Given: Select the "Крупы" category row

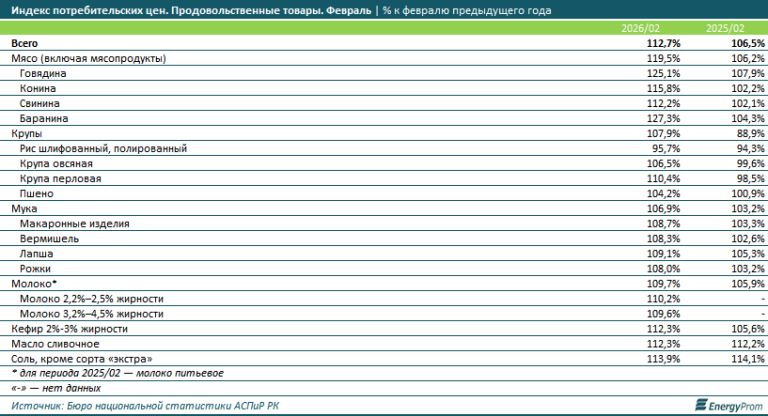Looking at the screenshot, I should pos(27,134).
